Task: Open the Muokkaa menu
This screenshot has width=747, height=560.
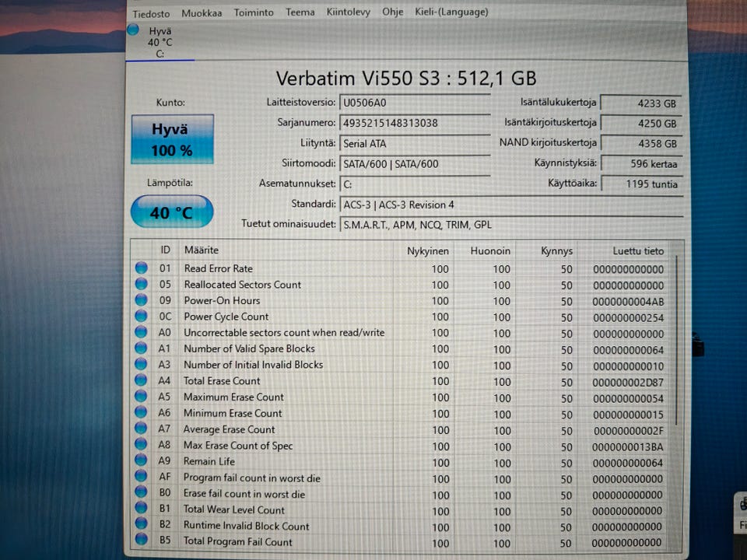Action: (202, 13)
